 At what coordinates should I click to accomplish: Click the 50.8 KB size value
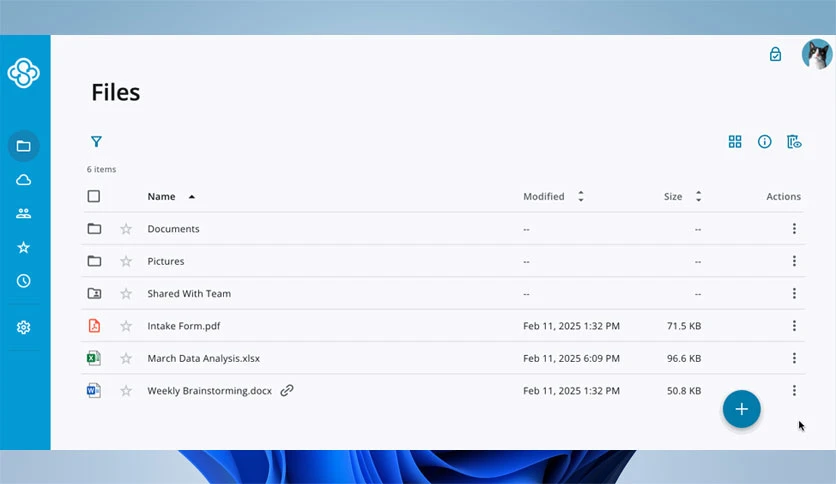tap(684, 391)
